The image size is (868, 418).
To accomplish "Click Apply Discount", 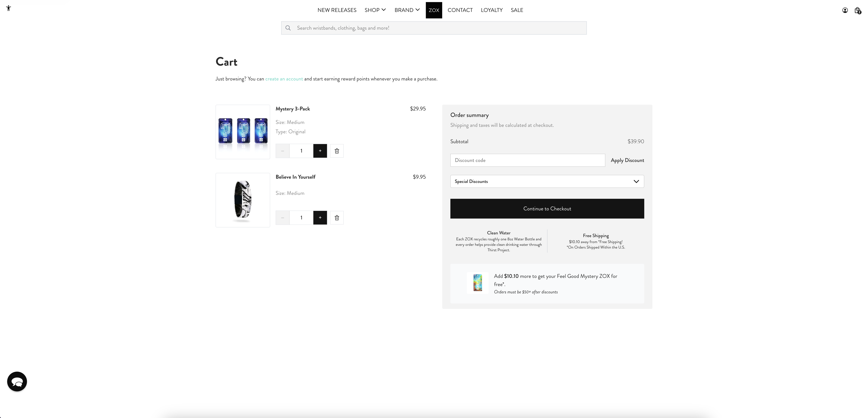I will (627, 160).
